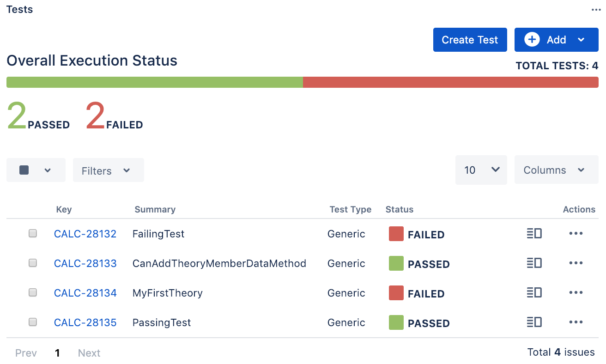Open execution details icon for CALC-28134

pos(534,293)
